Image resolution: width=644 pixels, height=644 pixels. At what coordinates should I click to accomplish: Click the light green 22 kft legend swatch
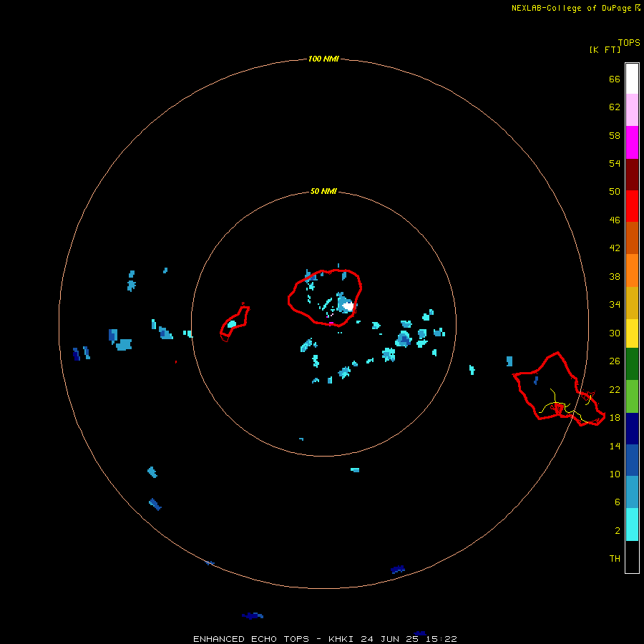(632, 396)
